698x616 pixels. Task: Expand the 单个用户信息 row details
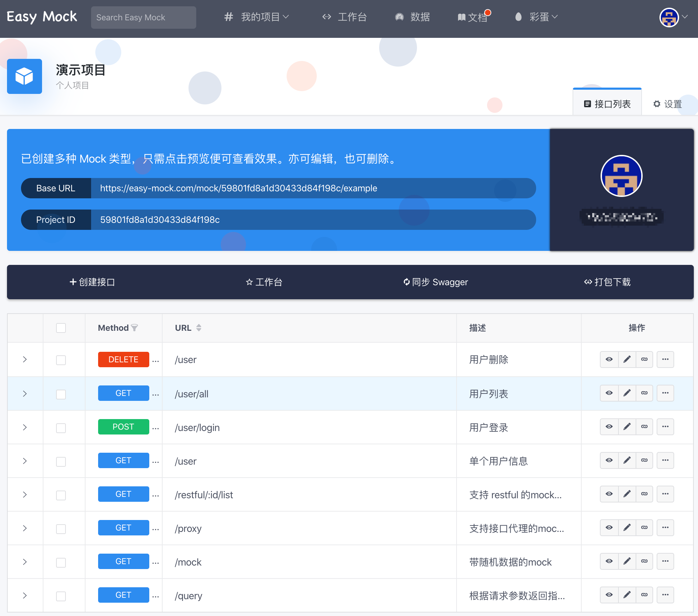[25, 461]
